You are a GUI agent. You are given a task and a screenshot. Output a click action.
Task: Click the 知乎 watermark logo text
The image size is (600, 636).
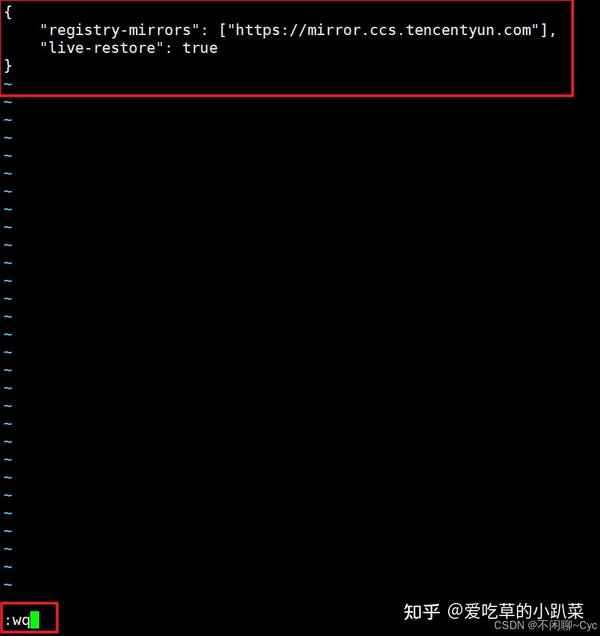422,612
